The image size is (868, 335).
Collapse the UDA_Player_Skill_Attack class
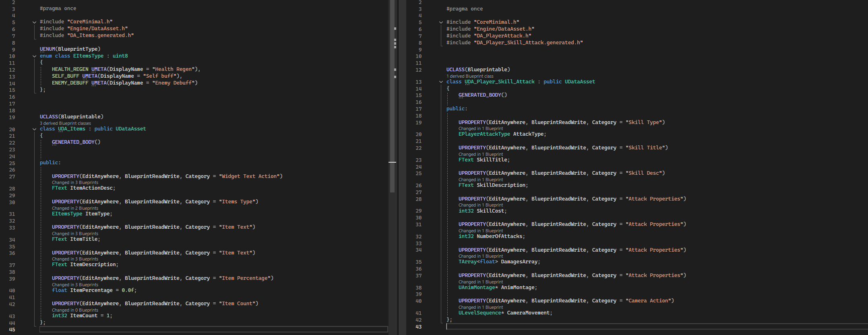[x=441, y=82]
